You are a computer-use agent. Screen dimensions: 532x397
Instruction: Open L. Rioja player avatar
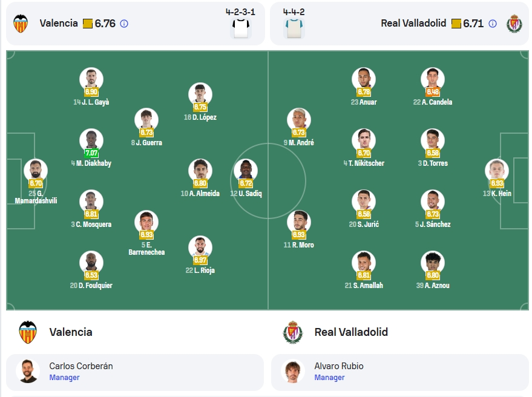coord(200,248)
